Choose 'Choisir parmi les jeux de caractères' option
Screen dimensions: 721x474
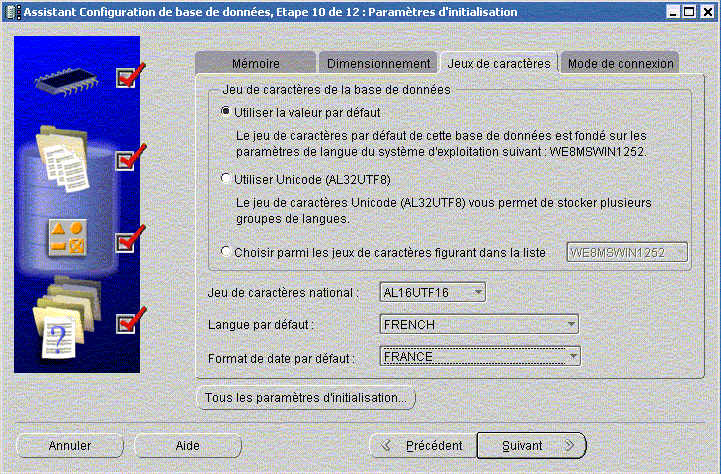[226, 252]
